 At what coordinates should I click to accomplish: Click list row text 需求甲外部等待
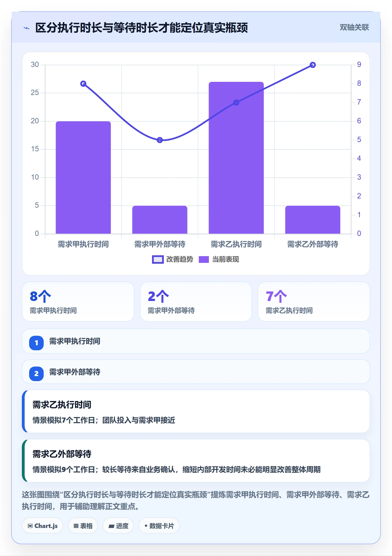75,372
